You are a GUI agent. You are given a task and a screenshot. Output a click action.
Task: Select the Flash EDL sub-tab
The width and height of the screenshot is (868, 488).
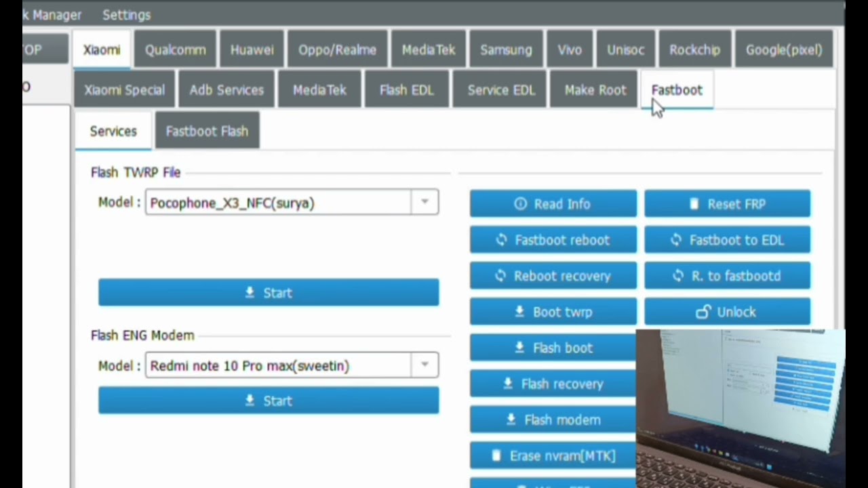click(406, 90)
